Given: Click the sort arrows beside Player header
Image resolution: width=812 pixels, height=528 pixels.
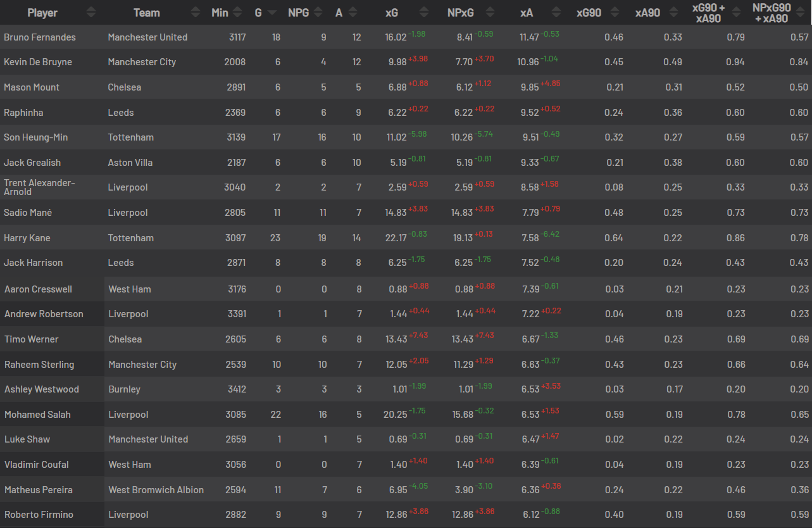Looking at the screenshot, I should (91, 13).
